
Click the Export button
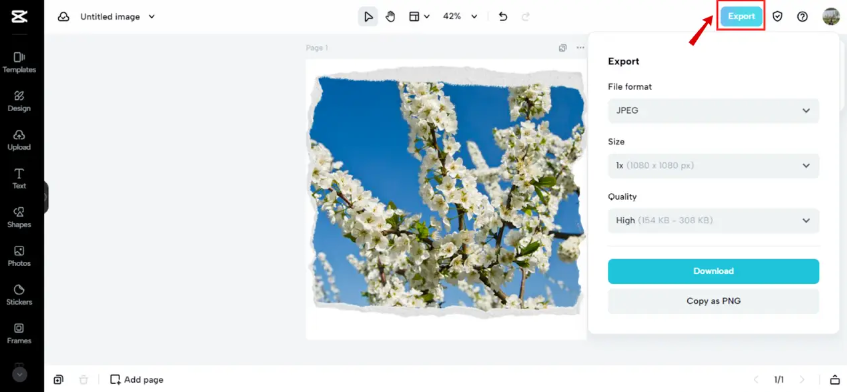[741, 17]
